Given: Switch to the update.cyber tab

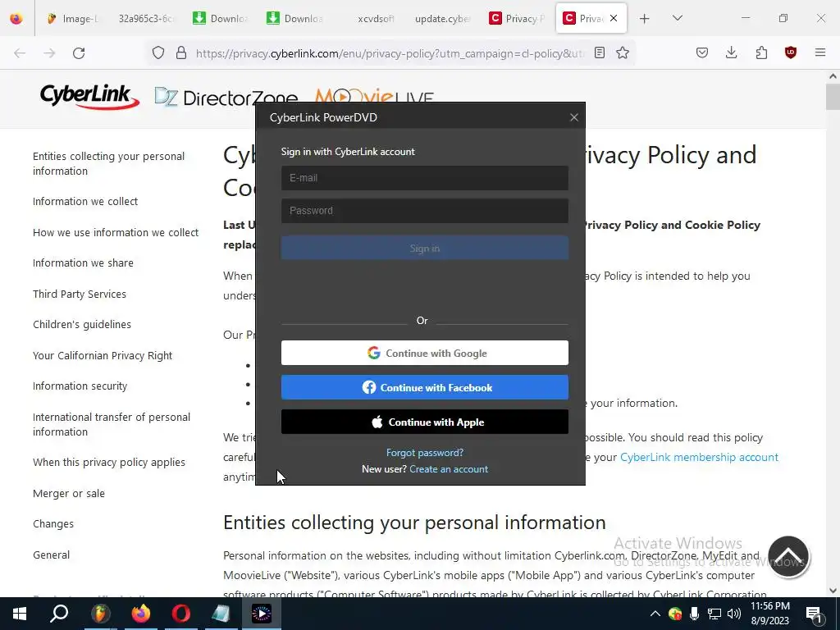Looking at the screenshot, I should coord(442,19).
